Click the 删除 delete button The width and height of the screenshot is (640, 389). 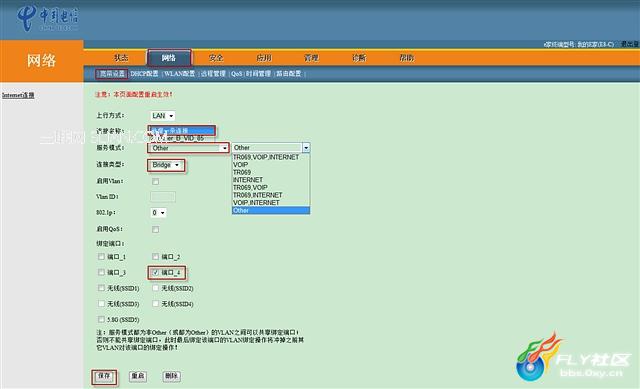pos(171,376)
